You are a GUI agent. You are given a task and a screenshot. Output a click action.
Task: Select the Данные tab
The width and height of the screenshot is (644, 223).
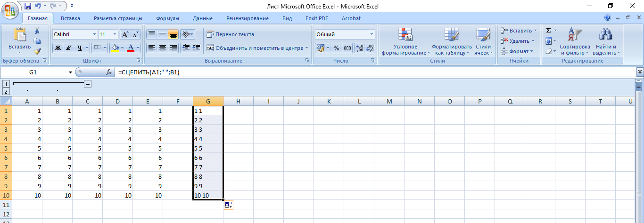pyautogui.click(x=202, y=18)
